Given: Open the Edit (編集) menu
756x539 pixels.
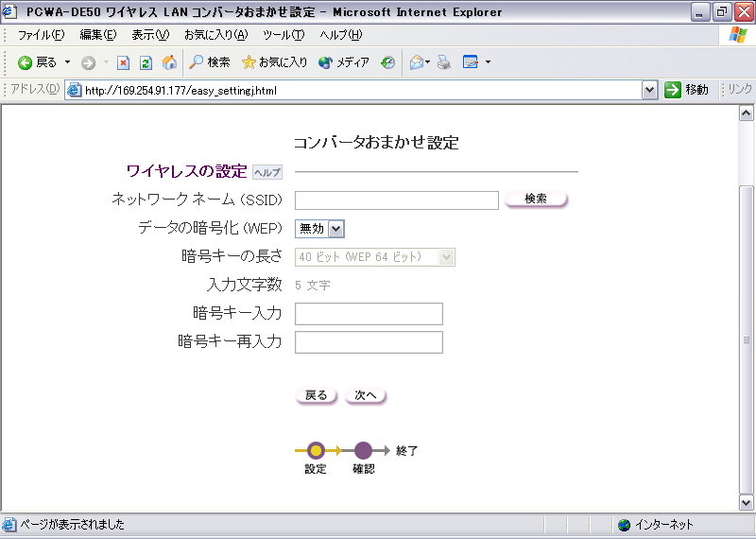Looking at the screenshot, I should 98,35.
